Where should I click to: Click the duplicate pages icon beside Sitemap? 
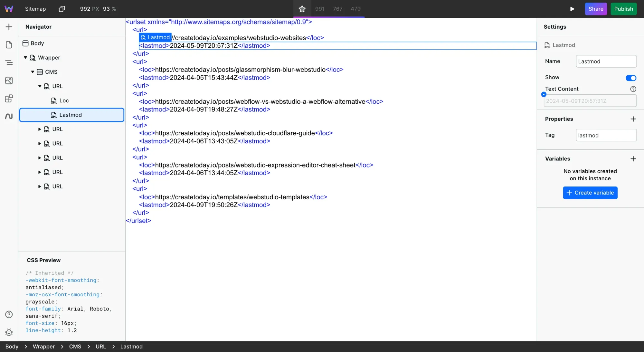62,9
